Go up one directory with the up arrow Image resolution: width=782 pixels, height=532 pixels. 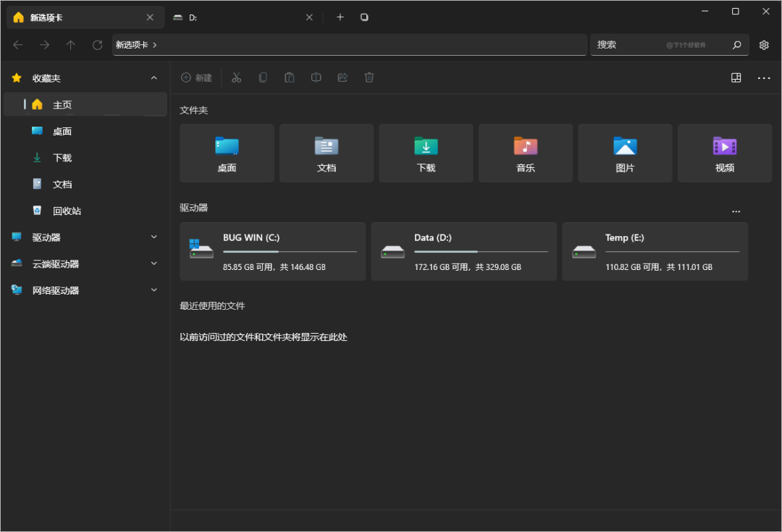coord(70,45)
